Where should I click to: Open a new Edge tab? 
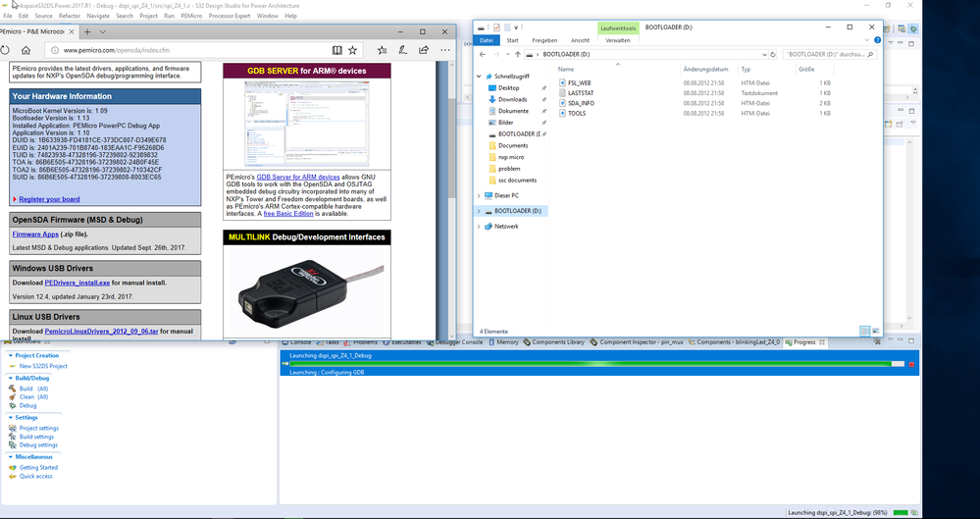87,32
